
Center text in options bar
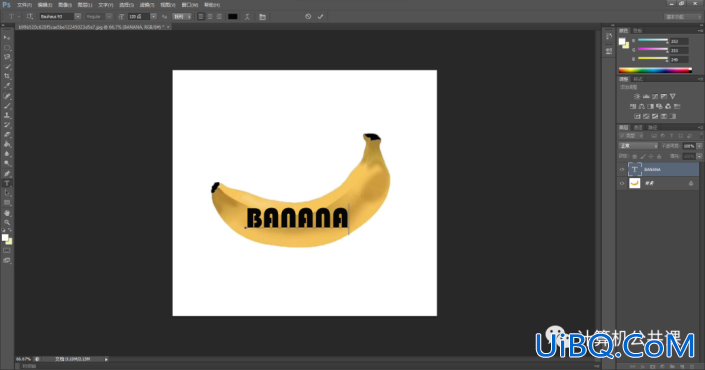coord(210,17)
